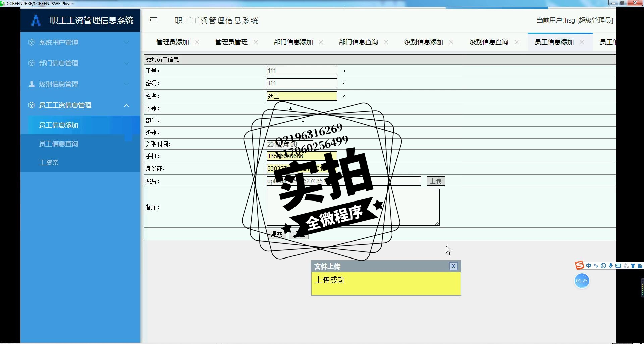Click the 提交 submit button
Viewport: 644px width, 344px height.
pyautogui.click(x=277, y=234)
